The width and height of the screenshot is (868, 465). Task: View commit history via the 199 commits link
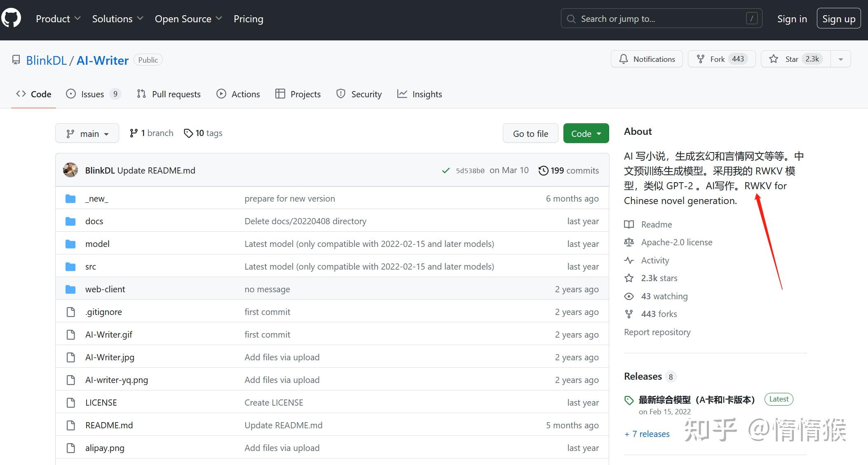pyautogui.click(x=569, y=170)
